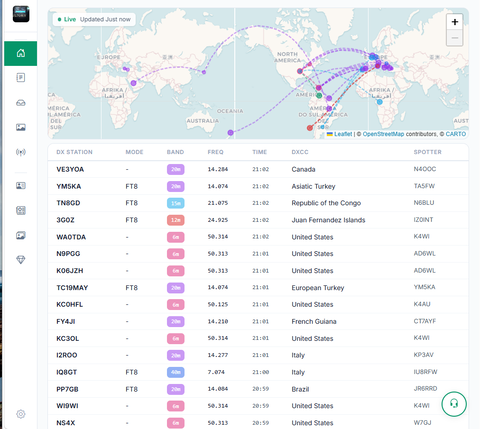Screen dimensions: 480x429
Task: Open the Home dashboard in the sidebar
Action: tap(21, 53)
